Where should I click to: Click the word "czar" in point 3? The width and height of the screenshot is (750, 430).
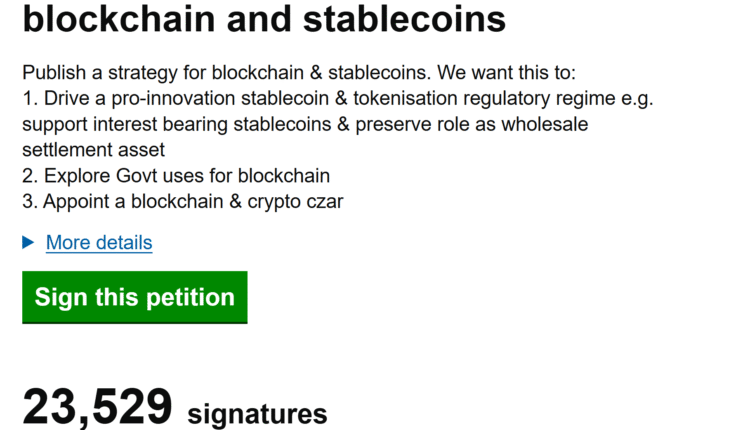324,201
